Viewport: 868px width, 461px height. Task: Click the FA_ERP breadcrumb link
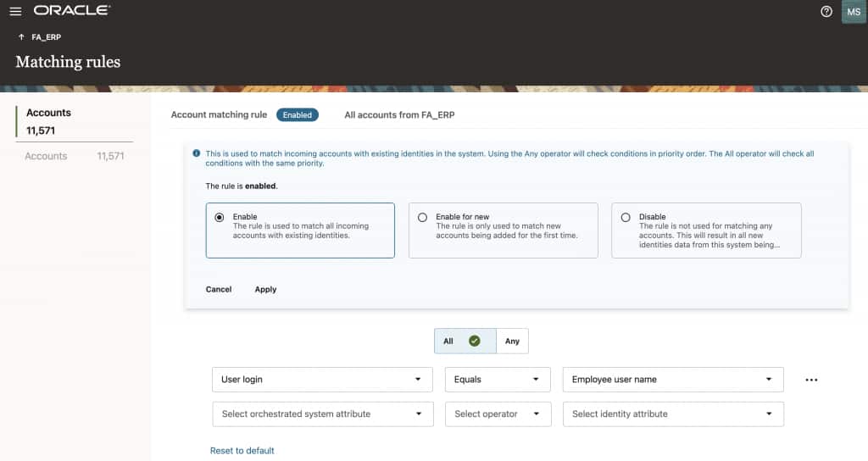(x=46, y=37)
